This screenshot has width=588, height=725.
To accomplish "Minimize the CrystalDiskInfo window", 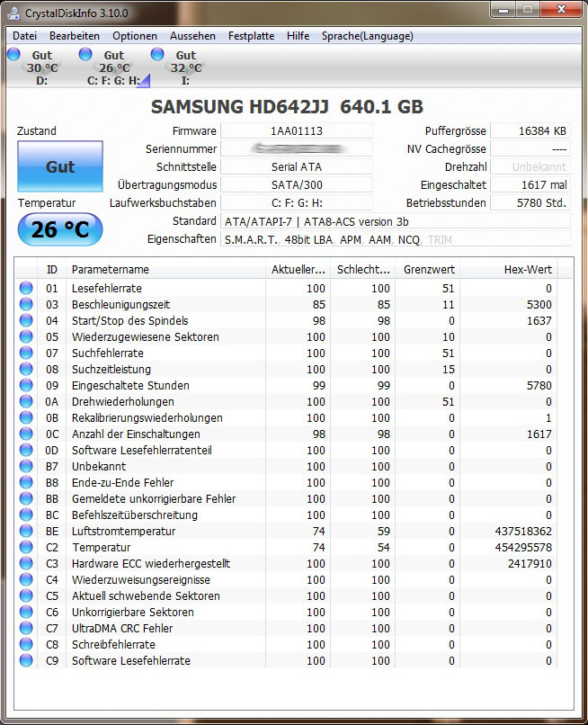I will [503, 9].
